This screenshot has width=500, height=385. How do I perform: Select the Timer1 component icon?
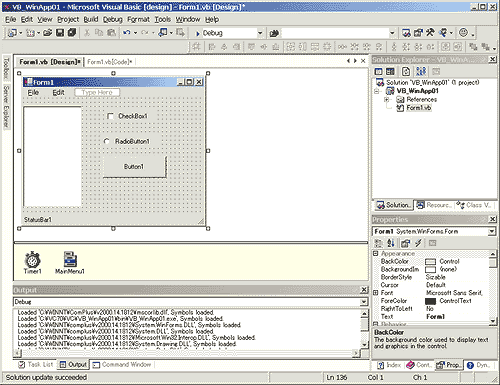(x=32, y=259)
